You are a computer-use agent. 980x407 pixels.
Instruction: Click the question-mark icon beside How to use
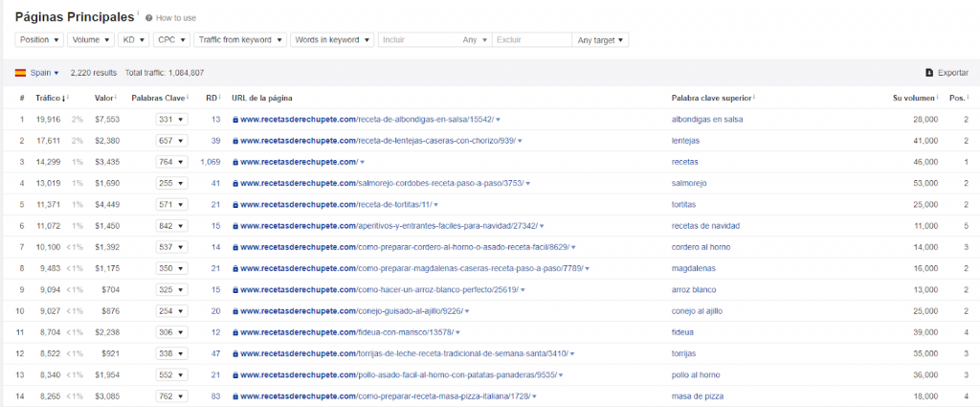[148, 18]
